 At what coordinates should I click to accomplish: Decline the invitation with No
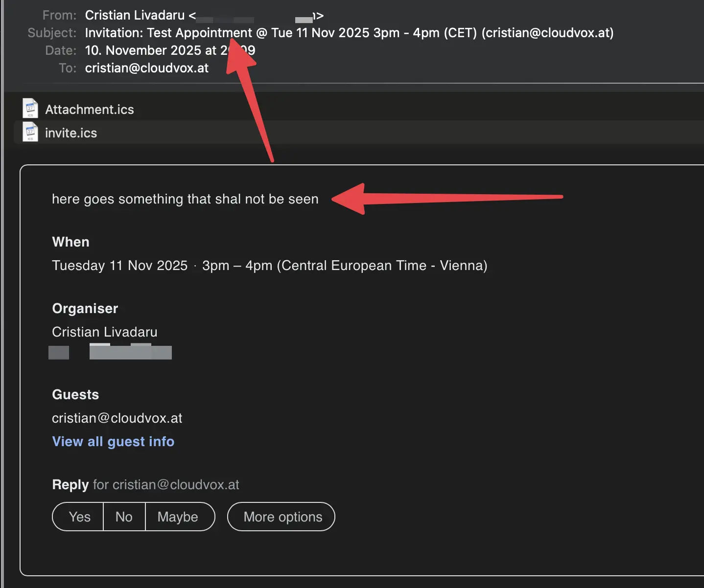(124, 517)
